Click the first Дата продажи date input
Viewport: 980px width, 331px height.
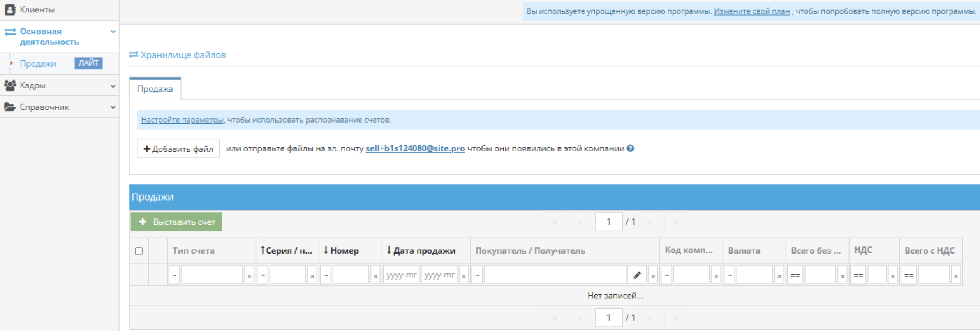pyautogui.click(x=402, y=275)
